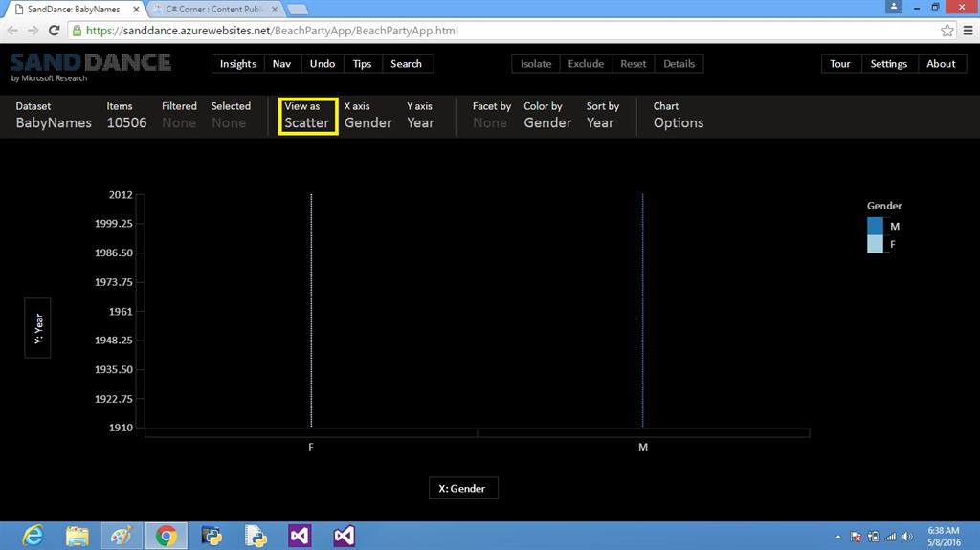Open File Explorer from taskbar
Screen dimensions: 980x550
pos(78,536)
